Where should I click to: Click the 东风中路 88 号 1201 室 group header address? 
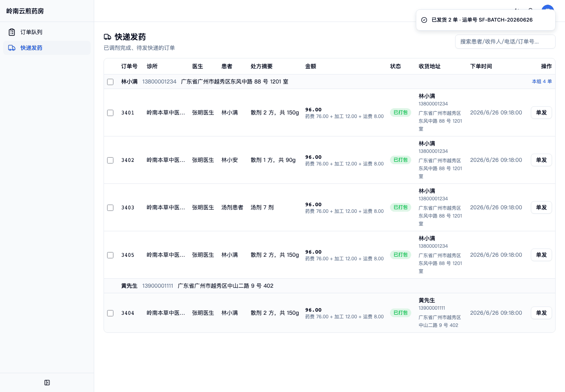[x=235, y=82]
